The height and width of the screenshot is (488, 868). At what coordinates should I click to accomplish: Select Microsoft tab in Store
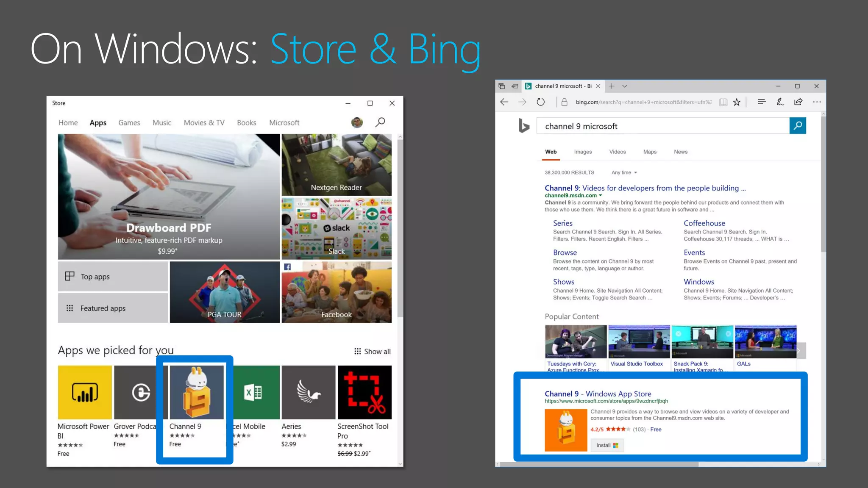pyautogui.click(x=284, y=122)
